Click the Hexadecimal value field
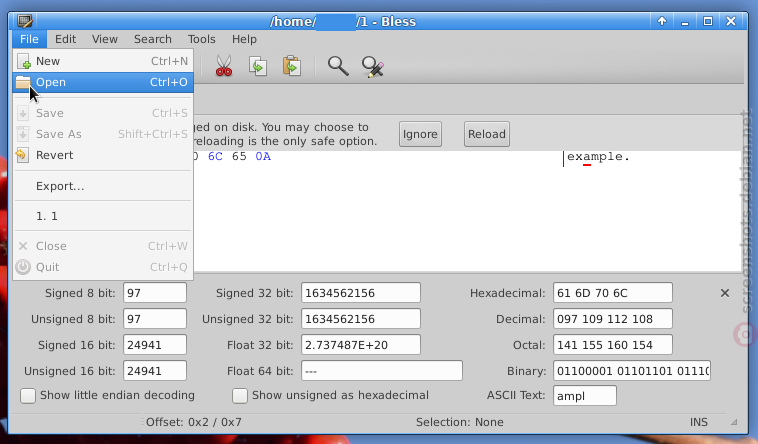The width and height of the screenshot is (758, 444). 612,293
